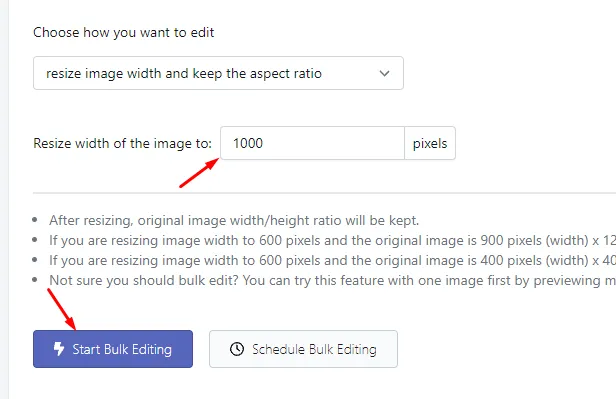
Task: Open the Schedule Bulk Editing option
Action: tap(303, 349)
